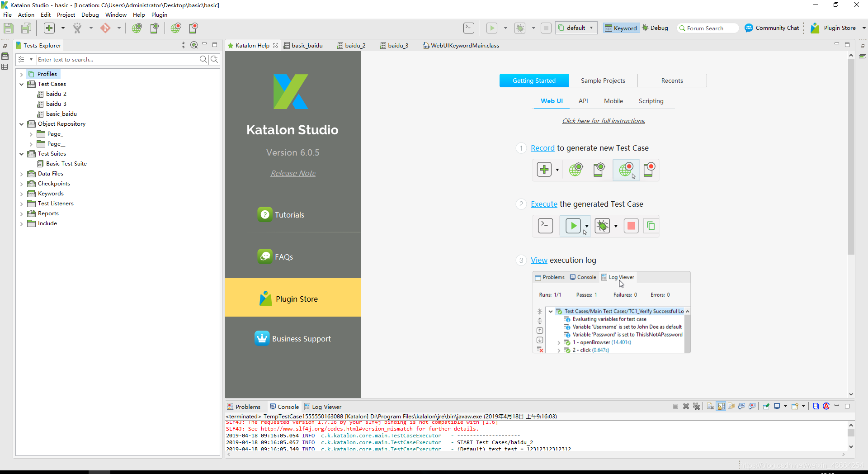Open Community Chat

pos(772,28)
